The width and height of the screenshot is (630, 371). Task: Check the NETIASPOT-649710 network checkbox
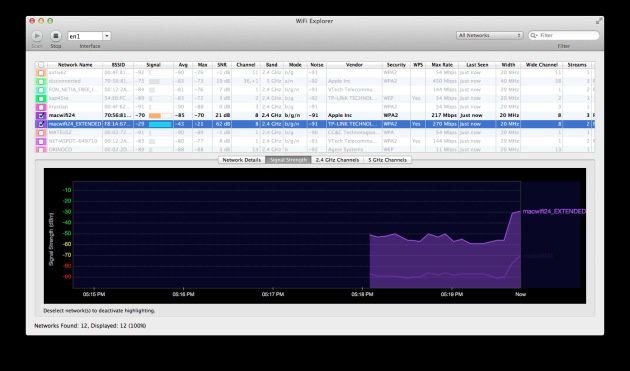pyautogui.click(x=41, y=141)
